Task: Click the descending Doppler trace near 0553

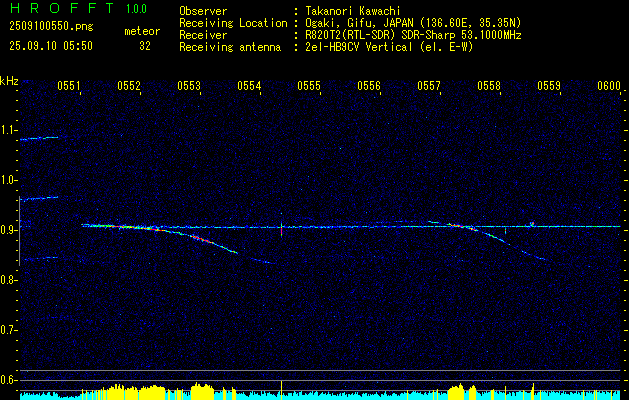Action: click(x=201, y=239)
